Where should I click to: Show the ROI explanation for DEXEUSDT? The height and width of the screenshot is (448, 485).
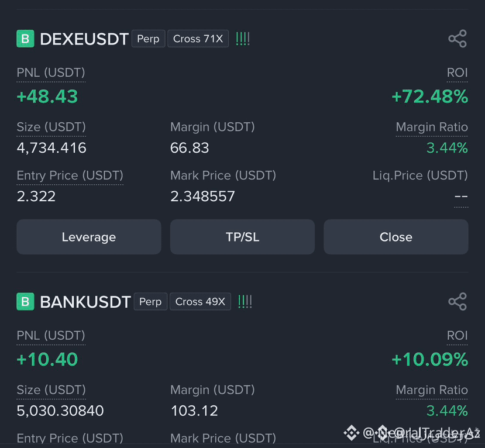(x=457, y=73)
